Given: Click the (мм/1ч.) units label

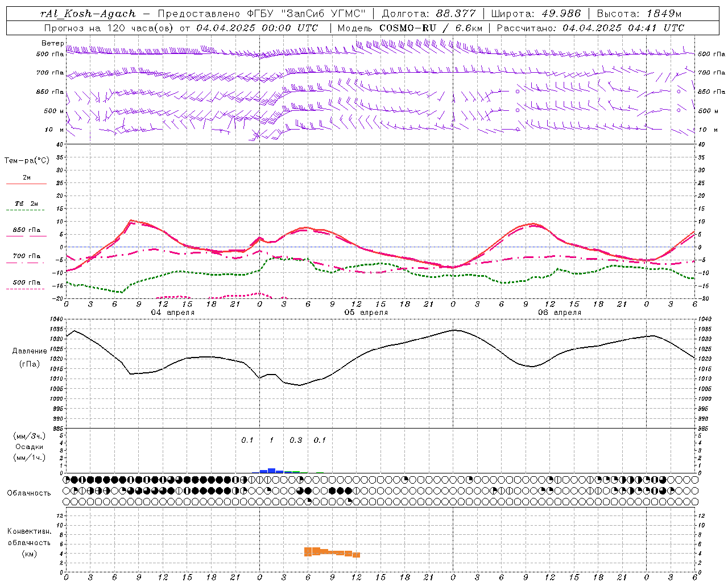Looking at the screenshot, I should (29, 458).
